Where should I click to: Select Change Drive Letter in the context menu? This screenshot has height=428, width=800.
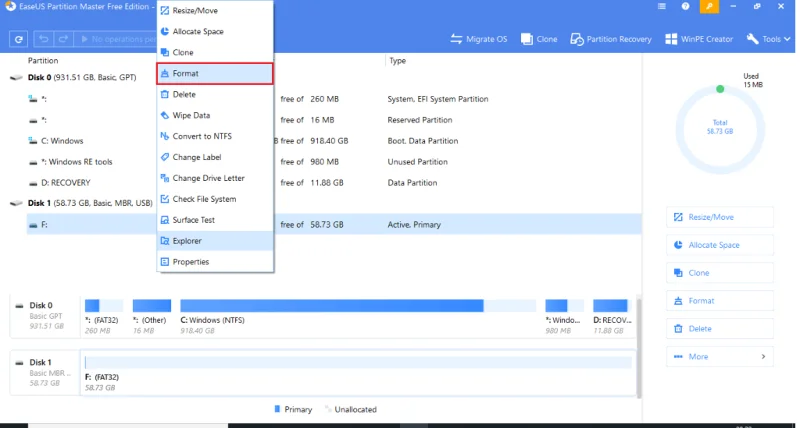pos(215,178)
